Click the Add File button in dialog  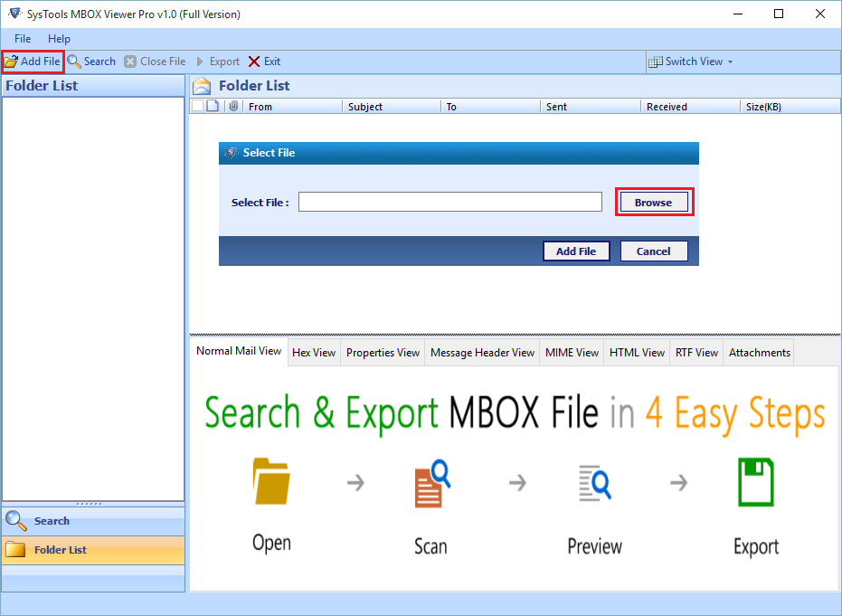click(576, 251)
